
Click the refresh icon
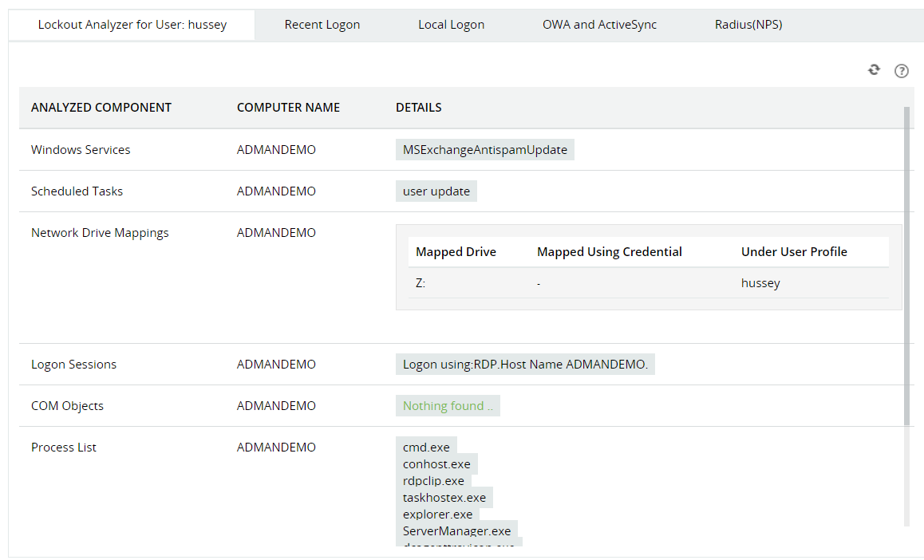click(874, 69)
